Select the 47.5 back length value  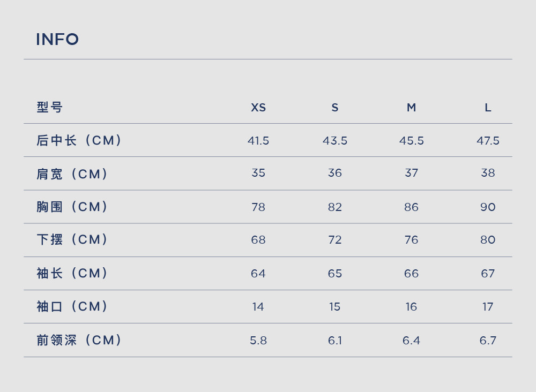tap(488, 141)
